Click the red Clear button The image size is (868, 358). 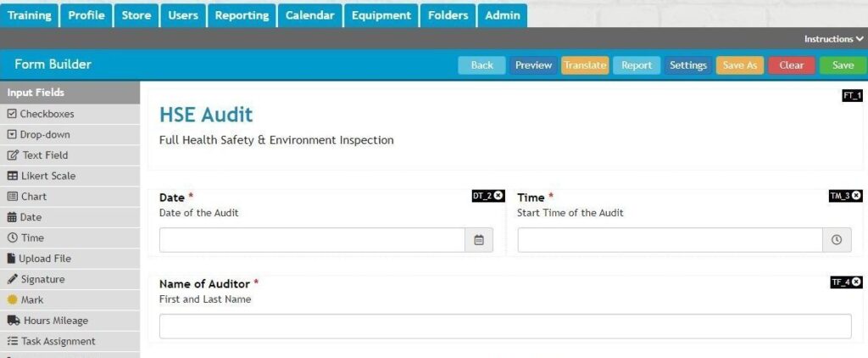click(x=791, y=65)
